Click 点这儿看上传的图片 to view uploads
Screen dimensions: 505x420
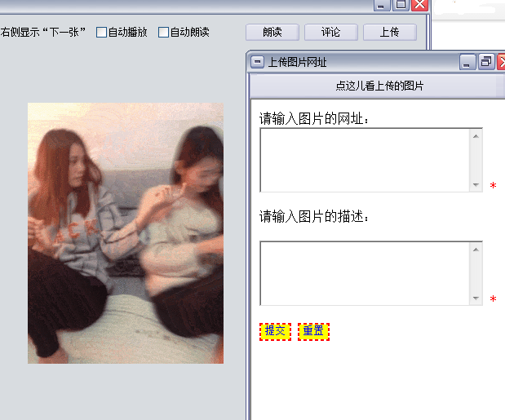pyautogui.click(x=379, y=86)
